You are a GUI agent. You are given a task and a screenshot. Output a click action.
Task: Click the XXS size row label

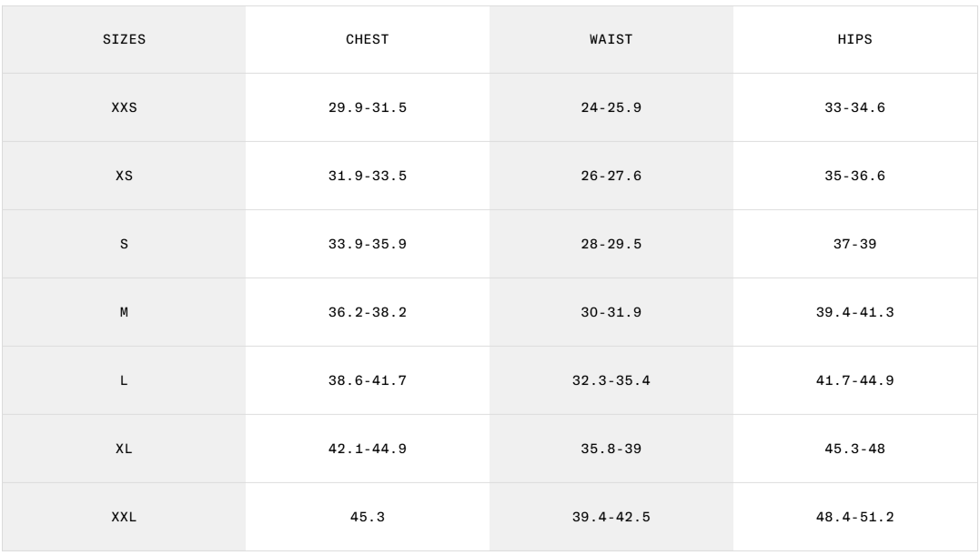[124, 108]
